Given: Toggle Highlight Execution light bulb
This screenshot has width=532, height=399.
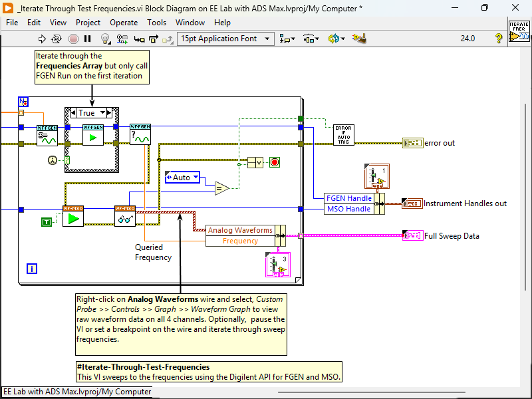Looking at the screenshot, I should [106, 39].
